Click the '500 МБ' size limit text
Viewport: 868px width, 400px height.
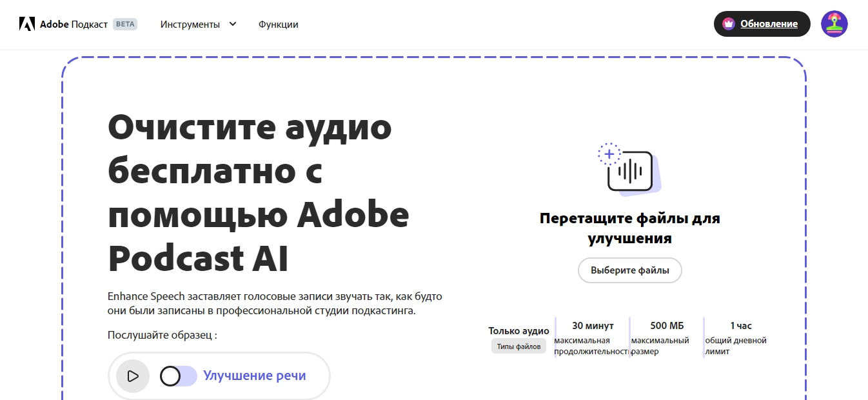(x=667, y=326)
